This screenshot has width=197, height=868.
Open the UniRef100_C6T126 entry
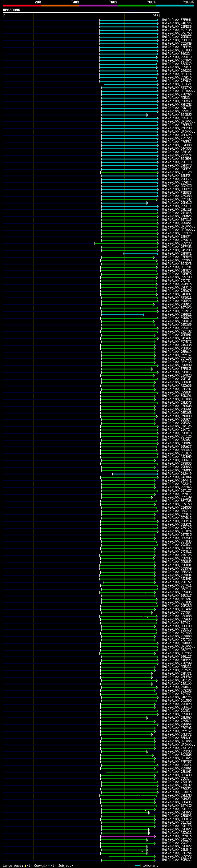(x=176, y=436)
